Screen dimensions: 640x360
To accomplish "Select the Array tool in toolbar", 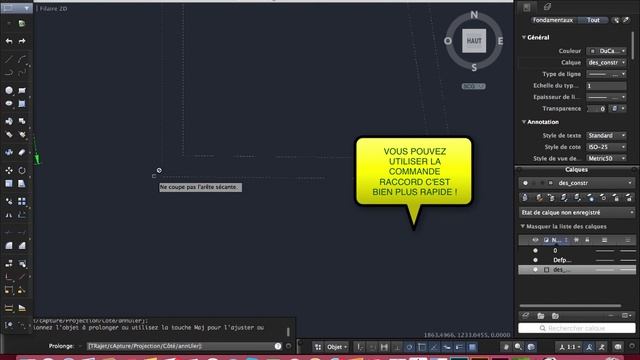I will point(22,201).
